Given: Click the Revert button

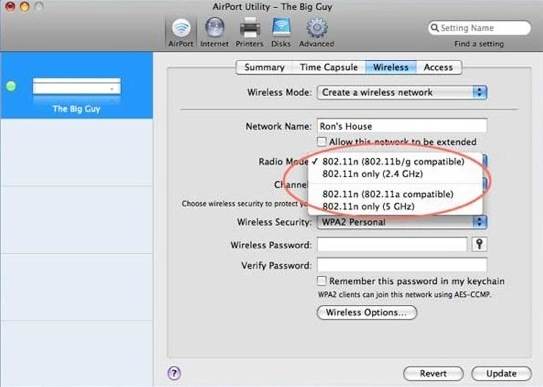Looking at the screenshot, I should (x=433, y=373).
